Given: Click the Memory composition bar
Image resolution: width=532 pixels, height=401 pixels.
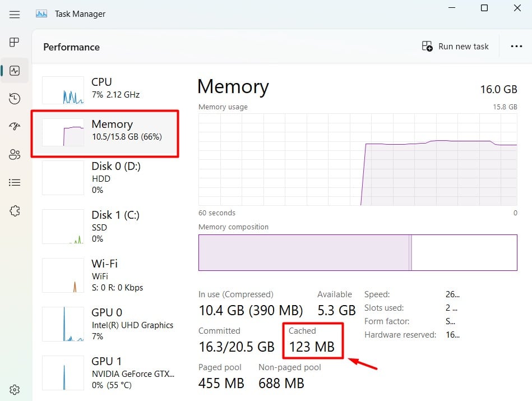Looking at the screenshot, I should click(358, 252).
